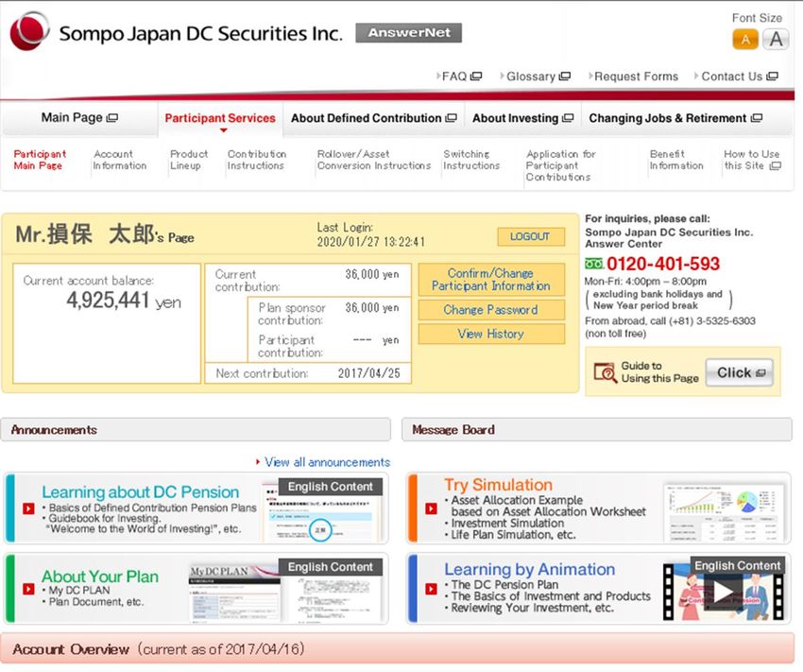Click the Guide to Using this Page button
The height and width of the screenshot is (672, 803).
pos(739,372)
